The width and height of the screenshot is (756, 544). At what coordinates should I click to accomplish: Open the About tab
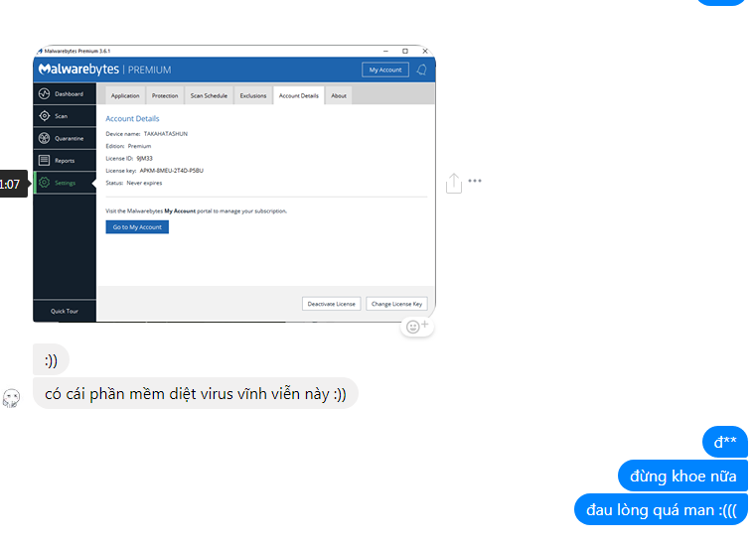[x=339, y=96]
